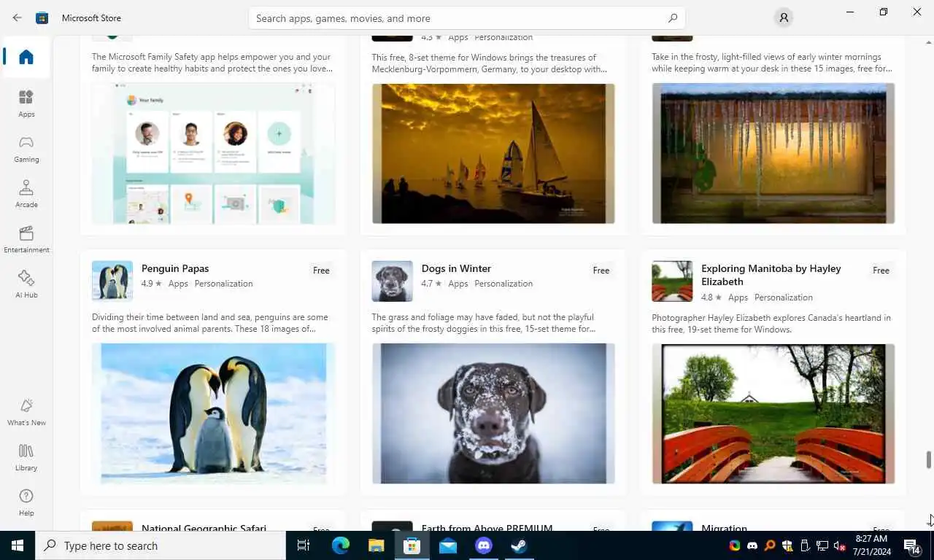Click the vertical scrollbar thumb
The image size is (934, 560).
click(929, 460)
